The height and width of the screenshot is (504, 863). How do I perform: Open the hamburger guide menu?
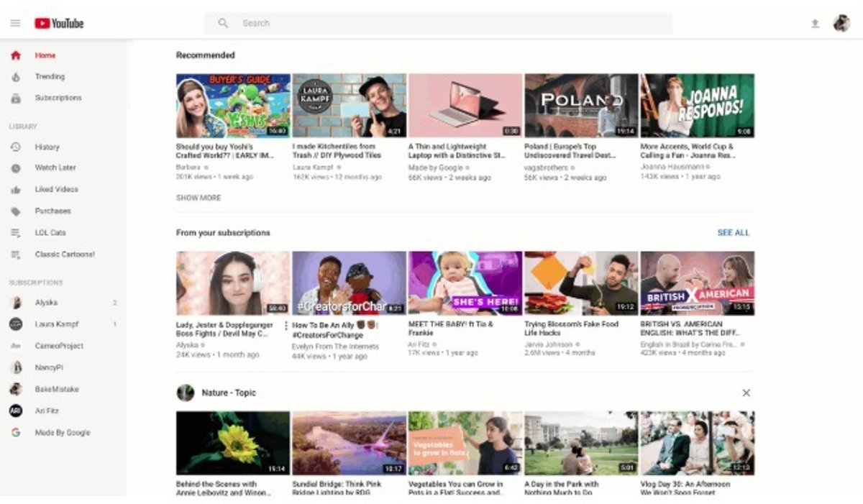[x=15, y=24]
